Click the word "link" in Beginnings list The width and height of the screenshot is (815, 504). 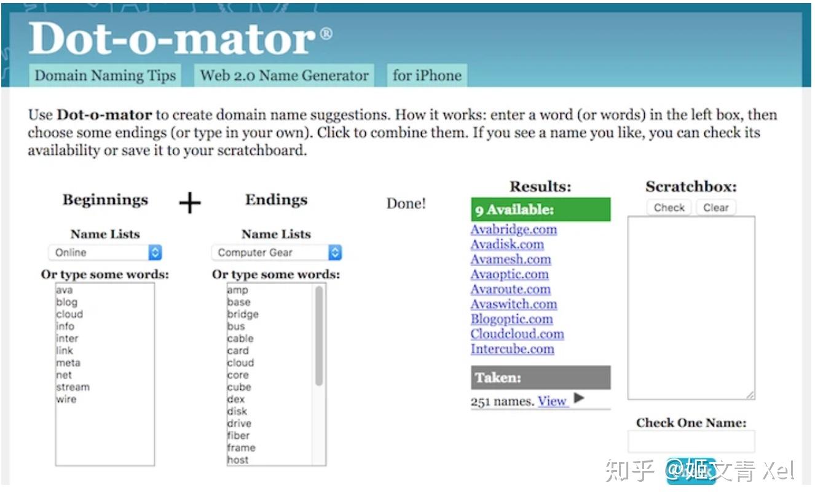click(x=64, y=351)
